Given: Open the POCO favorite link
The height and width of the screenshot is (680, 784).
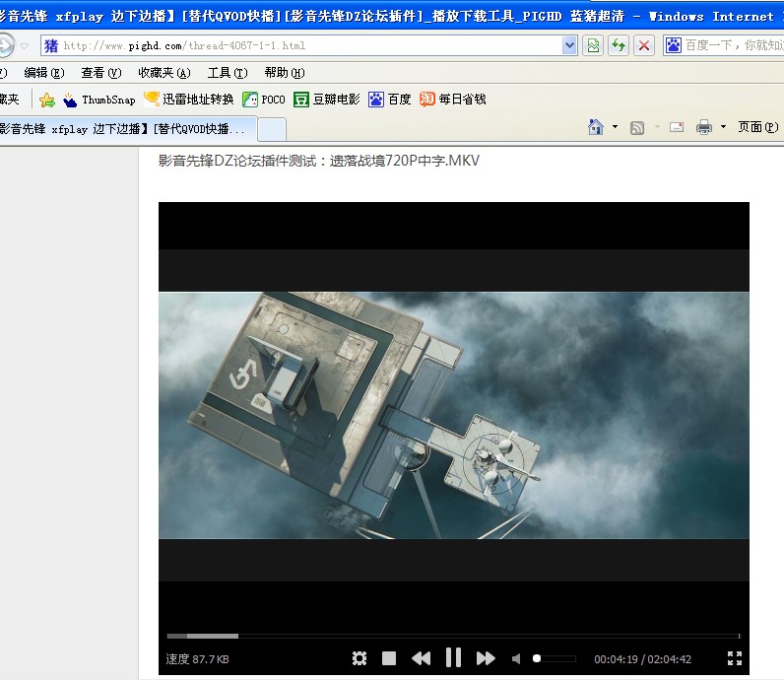Looking at the screenshot, I should (x=264, y=100).
